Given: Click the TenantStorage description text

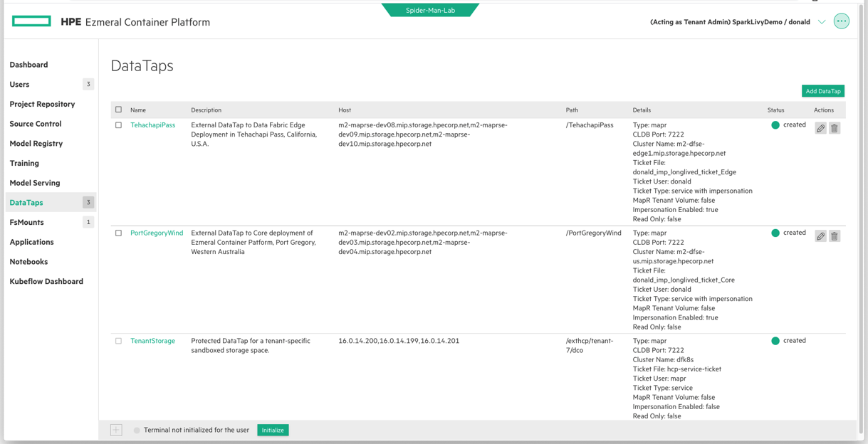Looking at the screenshot, I should [251, 346].
